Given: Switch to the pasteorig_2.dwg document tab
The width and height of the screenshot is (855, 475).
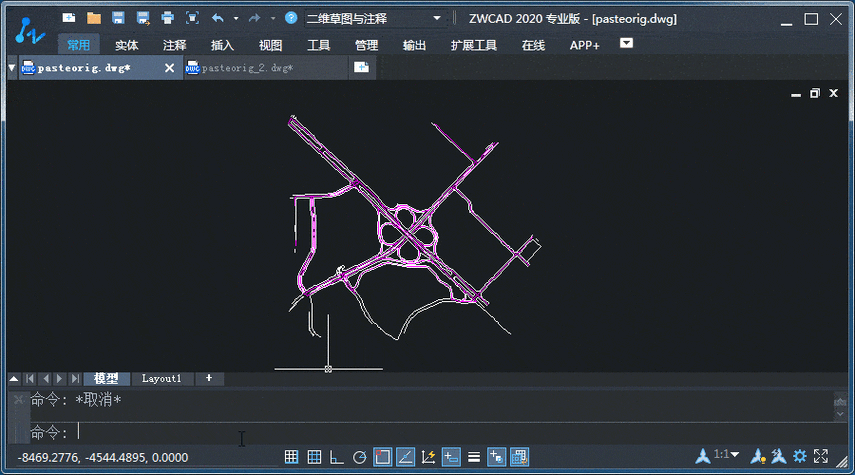Looking at the screenshot, I should point(246,68).
